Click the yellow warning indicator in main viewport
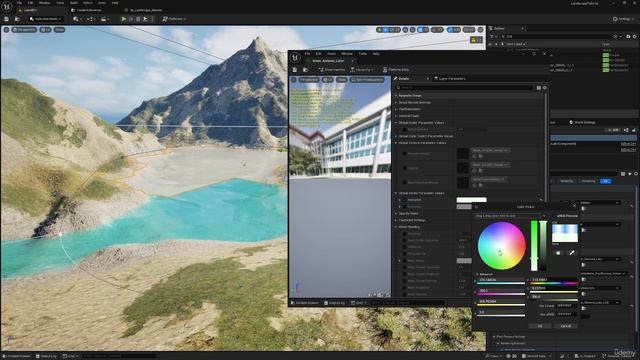 point(476,40)
